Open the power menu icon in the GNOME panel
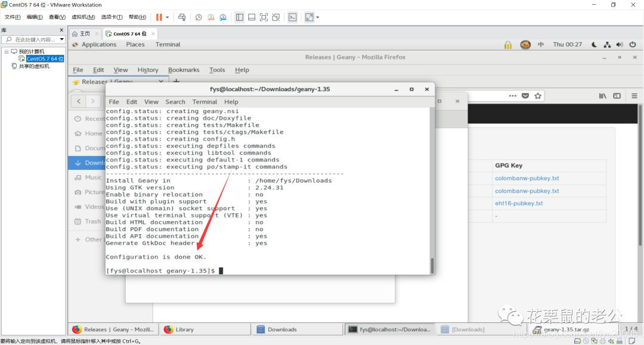Image resolution: width=644 pixels, height=345 pixels. 633,44
